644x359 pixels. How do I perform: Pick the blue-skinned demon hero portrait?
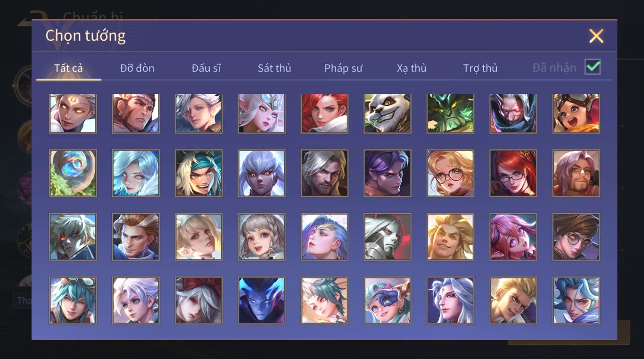point(261,300)
